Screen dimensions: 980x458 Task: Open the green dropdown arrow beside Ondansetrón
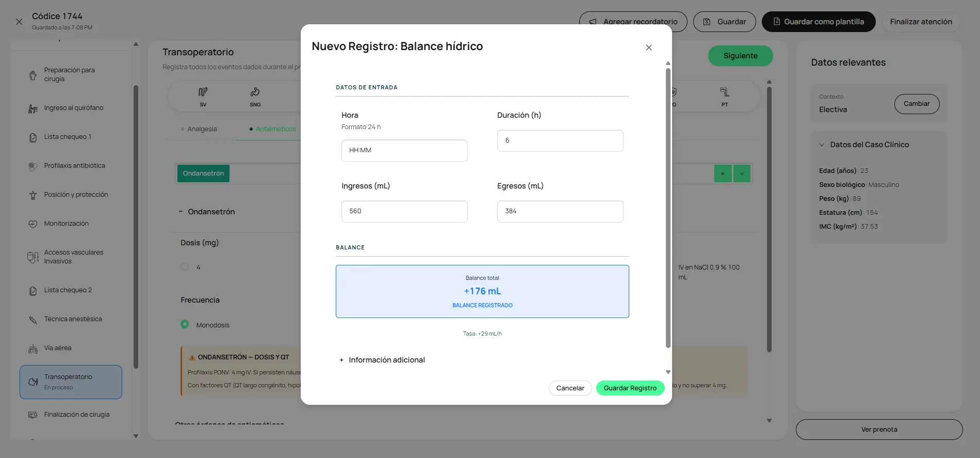(x=742, y=173)
